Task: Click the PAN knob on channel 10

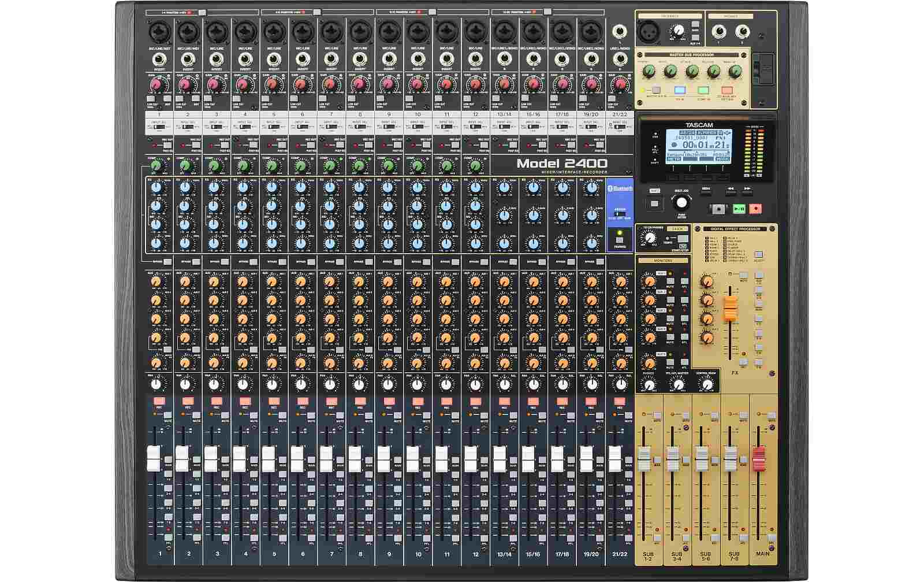Action: [x=416, y=384]
